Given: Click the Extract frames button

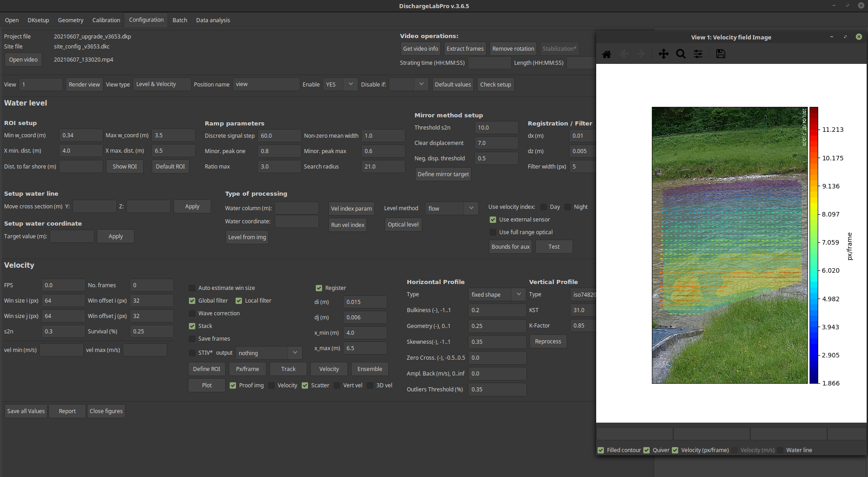Looking at the screenshot, I should pyautogui.click(x=465, y=49).
